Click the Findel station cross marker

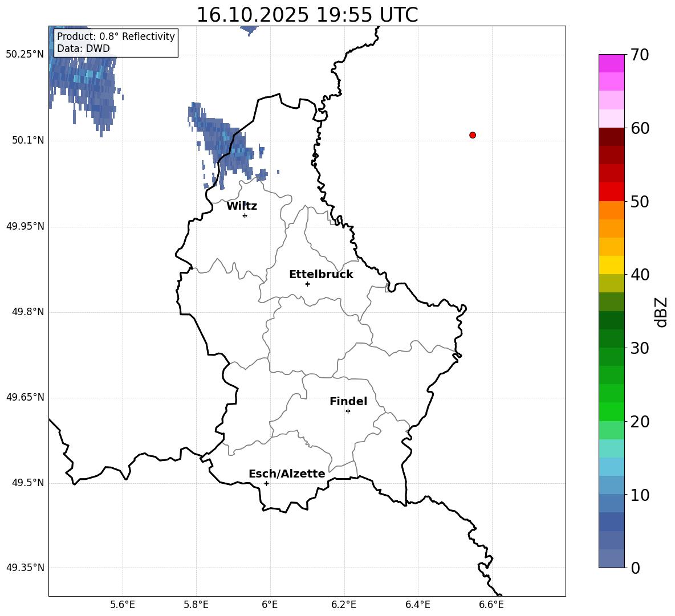pyautogui.click(x=348, y=411)
